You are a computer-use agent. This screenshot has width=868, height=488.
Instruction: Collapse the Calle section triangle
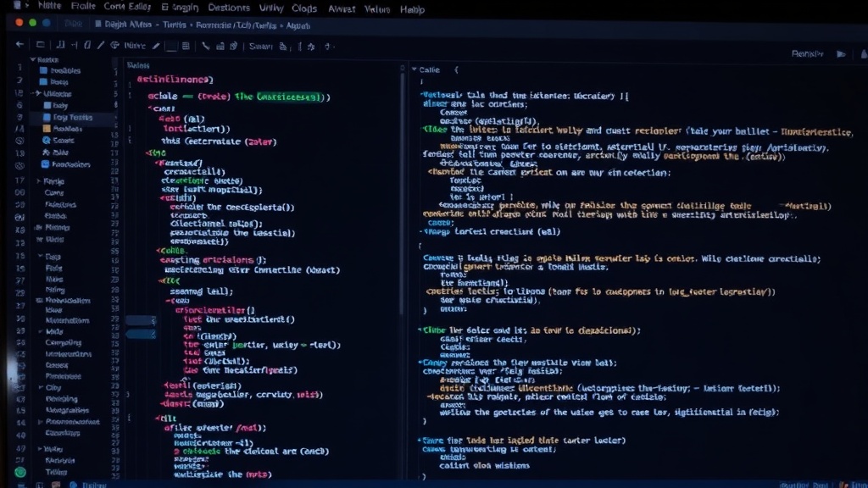414,69
